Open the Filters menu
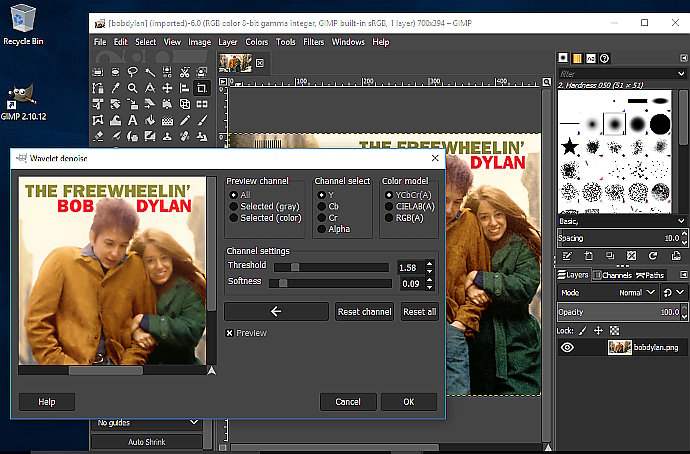Viewport: 690px width, 454px height. [313, 42]
